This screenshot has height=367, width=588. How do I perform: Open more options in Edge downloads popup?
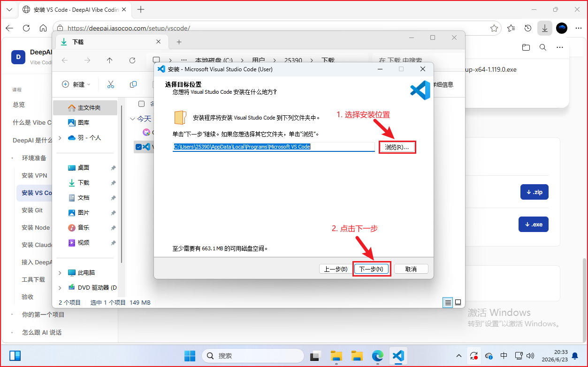(559, 47)
